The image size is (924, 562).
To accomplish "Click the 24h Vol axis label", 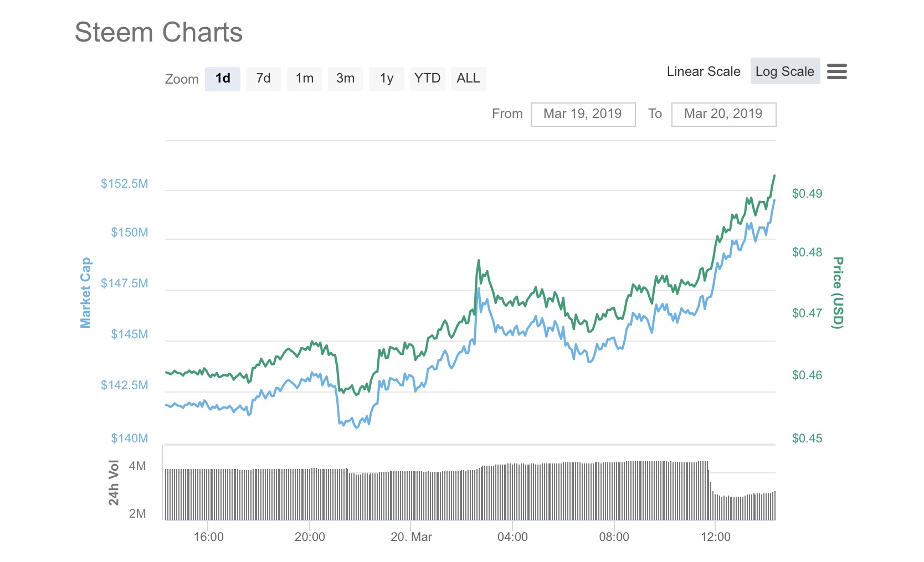I will point(114,483).
